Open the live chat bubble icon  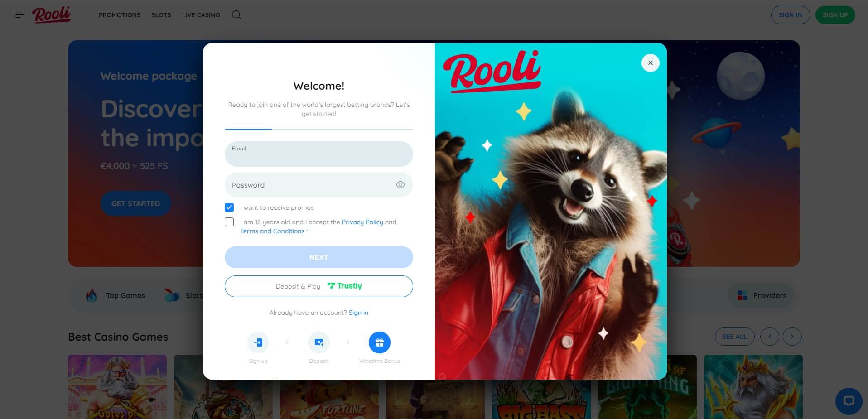click(849, 401)
